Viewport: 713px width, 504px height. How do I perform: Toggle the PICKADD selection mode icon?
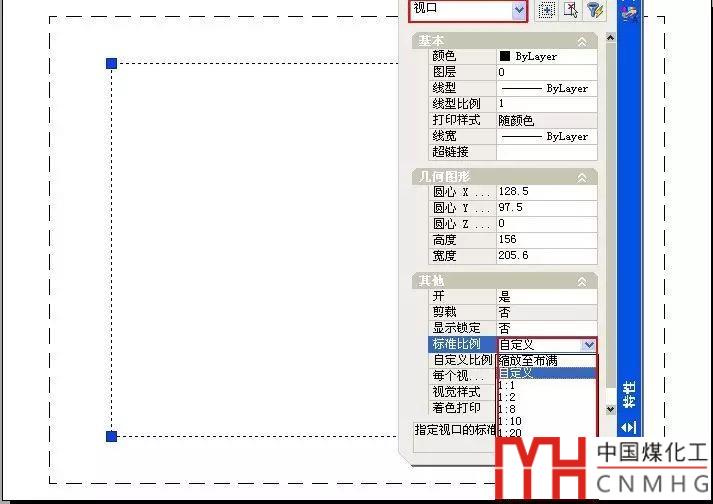pos(547,10)
